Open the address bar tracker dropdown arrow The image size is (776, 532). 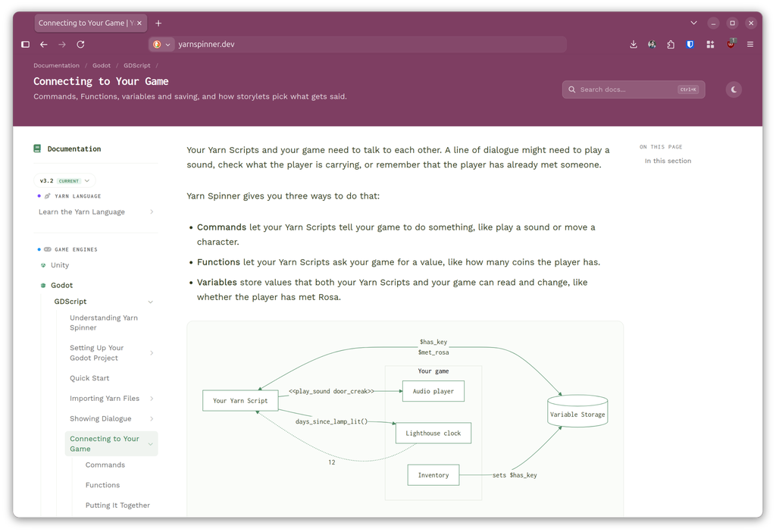(x=167, y=45)
